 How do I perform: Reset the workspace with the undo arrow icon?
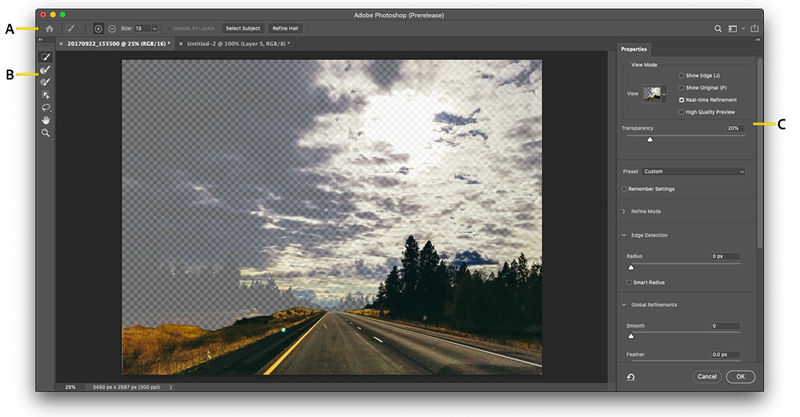coord(631,377)
